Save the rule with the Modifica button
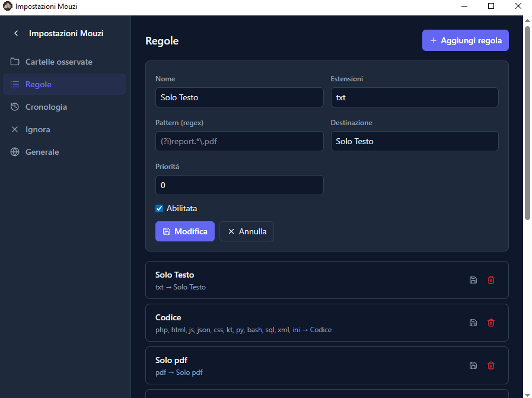 [185, 231]
